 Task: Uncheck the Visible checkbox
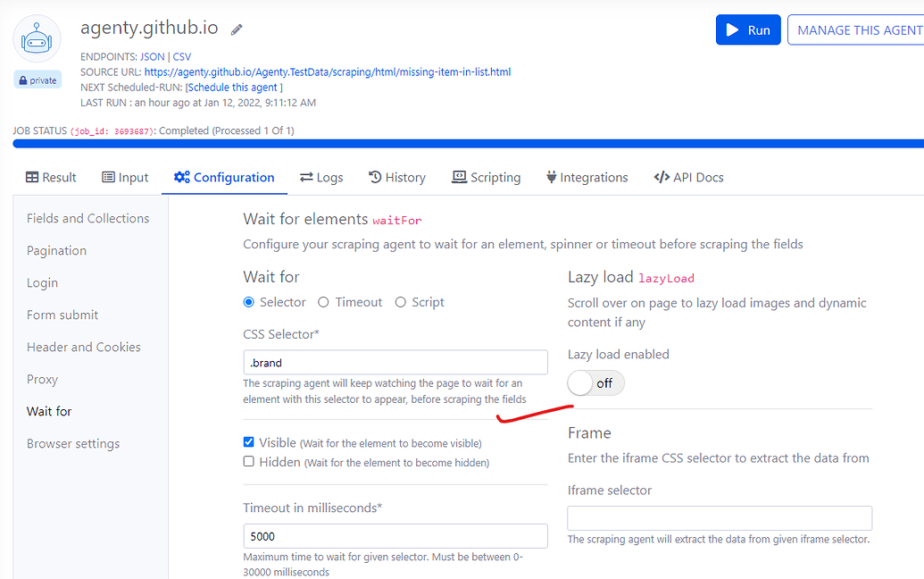point(249,442)
